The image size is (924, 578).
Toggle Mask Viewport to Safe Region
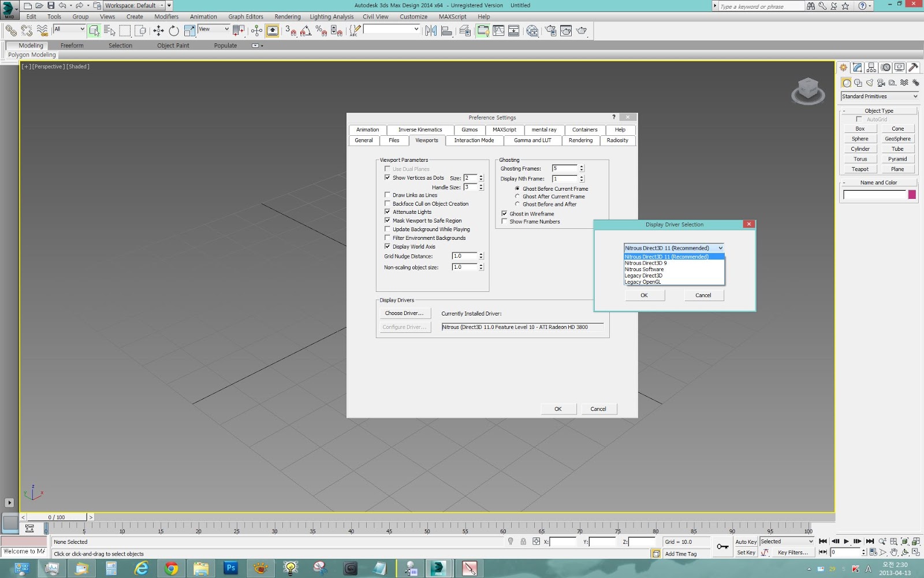point(388,220)
